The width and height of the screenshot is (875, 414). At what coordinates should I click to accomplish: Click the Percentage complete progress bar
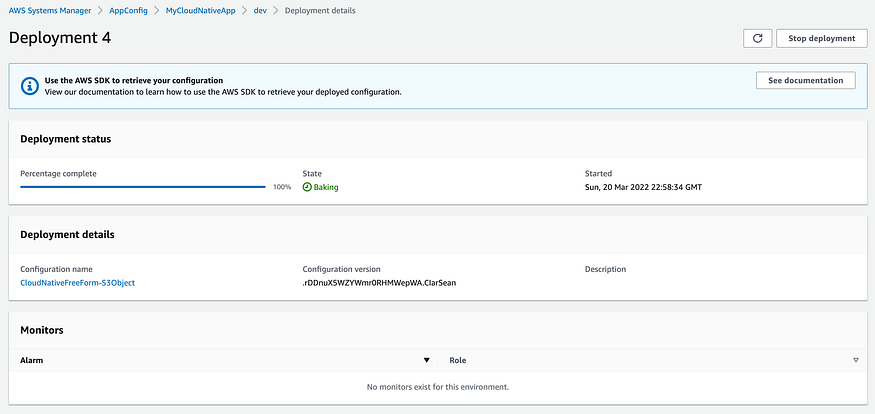(142, 187)
